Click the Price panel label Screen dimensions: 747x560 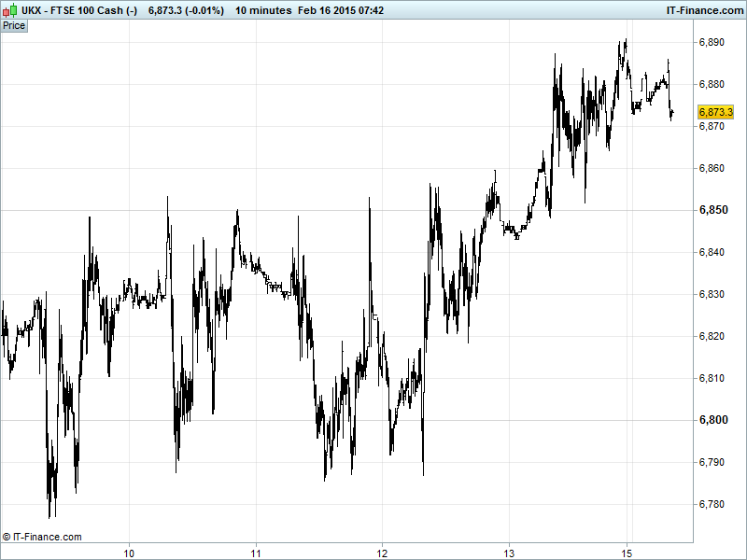point(14,25)
